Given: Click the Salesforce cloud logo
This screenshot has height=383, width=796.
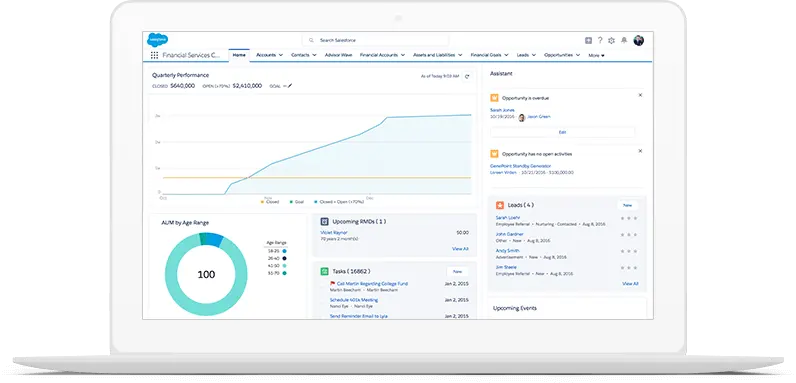Looking at the screenshot, I should tap(157, 40).
